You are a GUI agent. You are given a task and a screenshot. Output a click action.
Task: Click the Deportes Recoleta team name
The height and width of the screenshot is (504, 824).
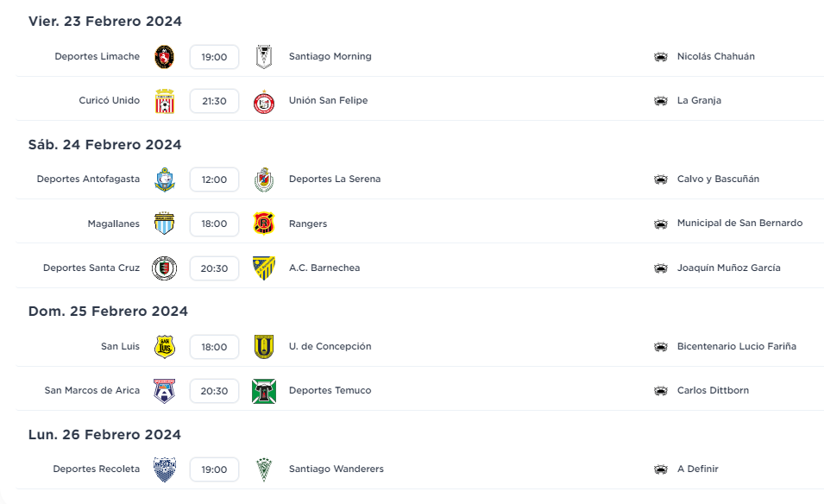point(96,469)
